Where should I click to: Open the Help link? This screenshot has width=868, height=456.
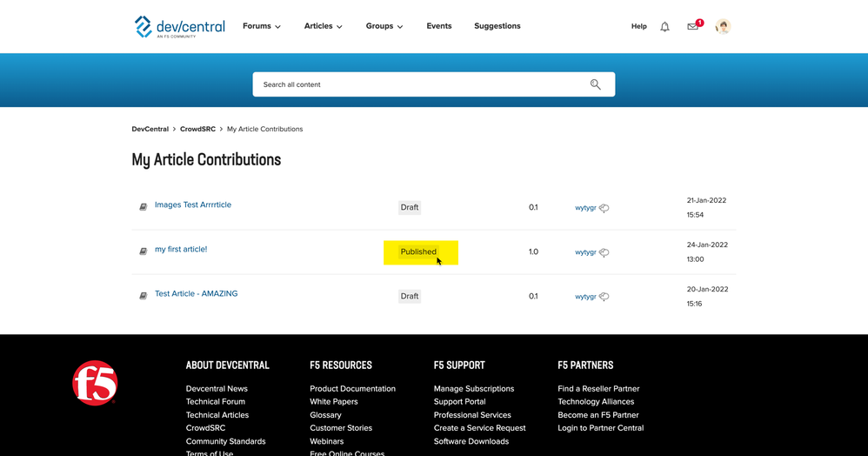[x=638, y=26]
